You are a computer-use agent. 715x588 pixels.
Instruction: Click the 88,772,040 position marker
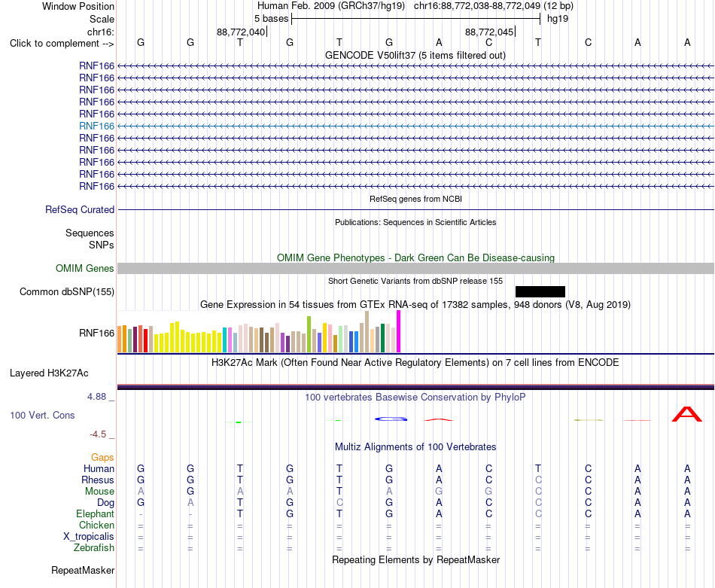pos(241,32)
